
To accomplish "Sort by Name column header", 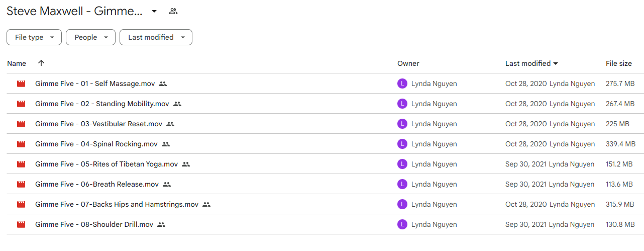I will pyautogui.click(x=17, y=63).
